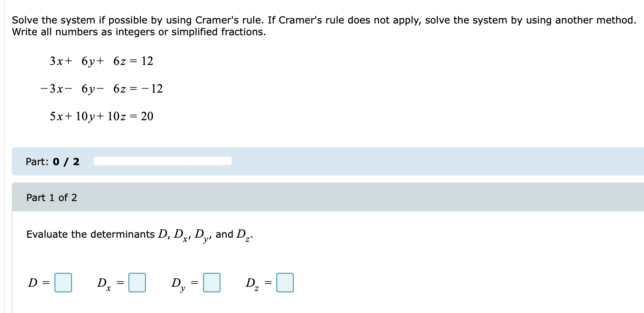Click the Dy = label
Viewport: 644px width, 313px height.
click(x=183, y=283)
